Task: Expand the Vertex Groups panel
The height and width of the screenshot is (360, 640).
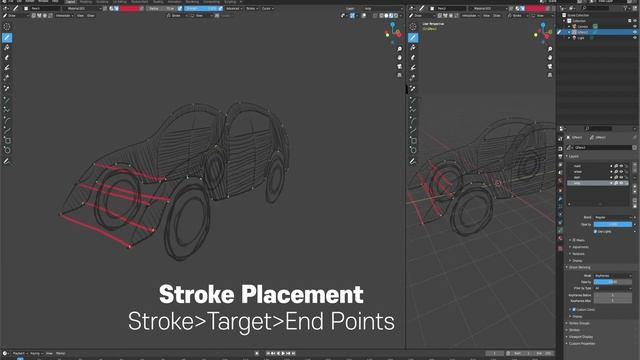Action: pos(578,323)
